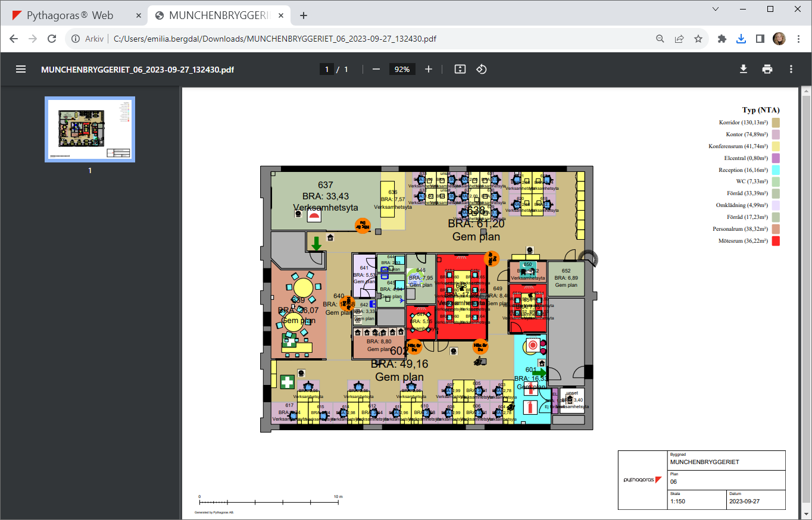Click the fit to page icon
The width and height of the screenshot is (812, 520).
pyautogui.click(x=460, y=69)
